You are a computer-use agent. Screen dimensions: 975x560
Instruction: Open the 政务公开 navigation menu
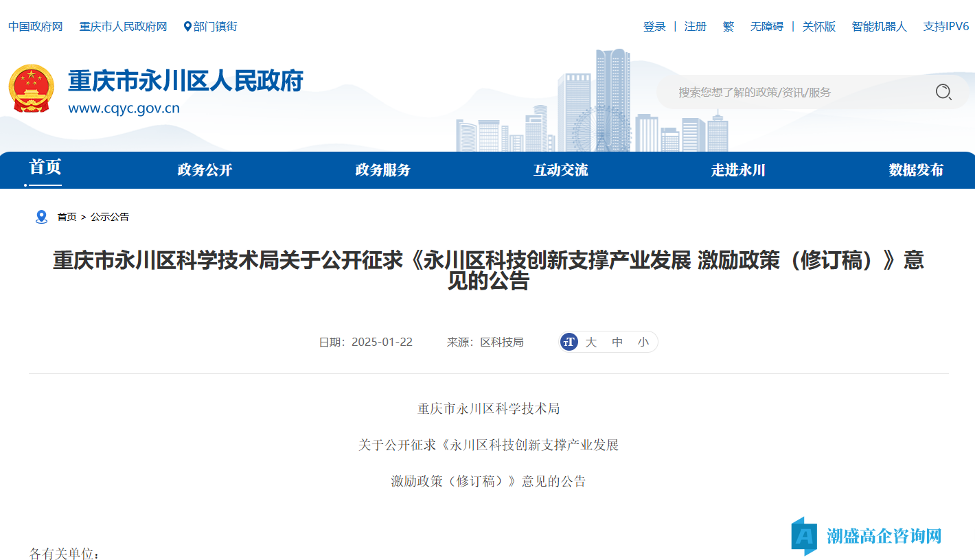205,170
